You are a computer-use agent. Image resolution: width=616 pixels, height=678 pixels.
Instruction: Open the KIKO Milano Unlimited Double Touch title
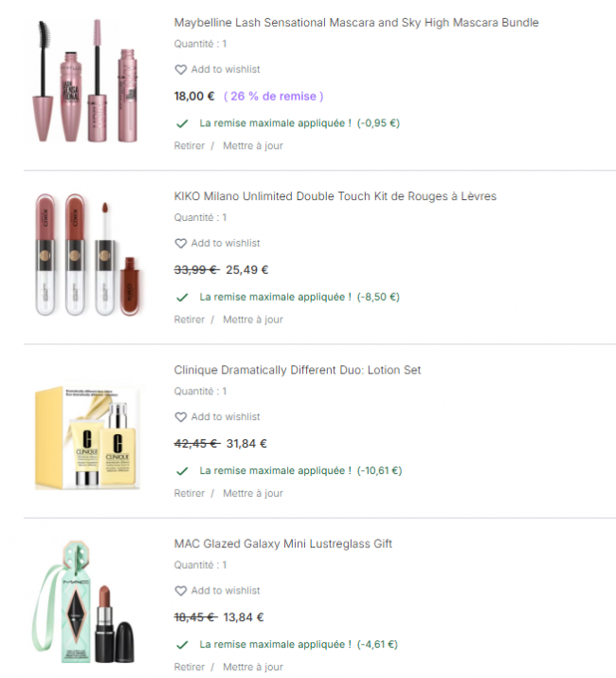point(335,196)
